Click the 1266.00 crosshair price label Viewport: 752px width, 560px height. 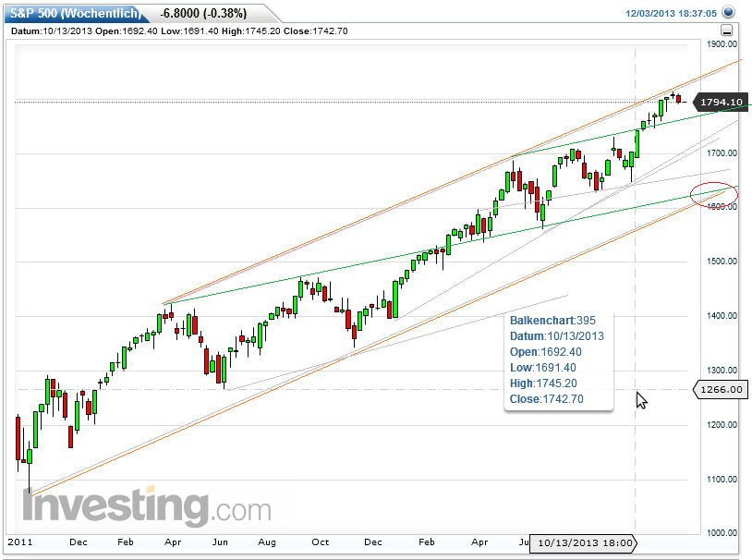(x=721, y=389)
